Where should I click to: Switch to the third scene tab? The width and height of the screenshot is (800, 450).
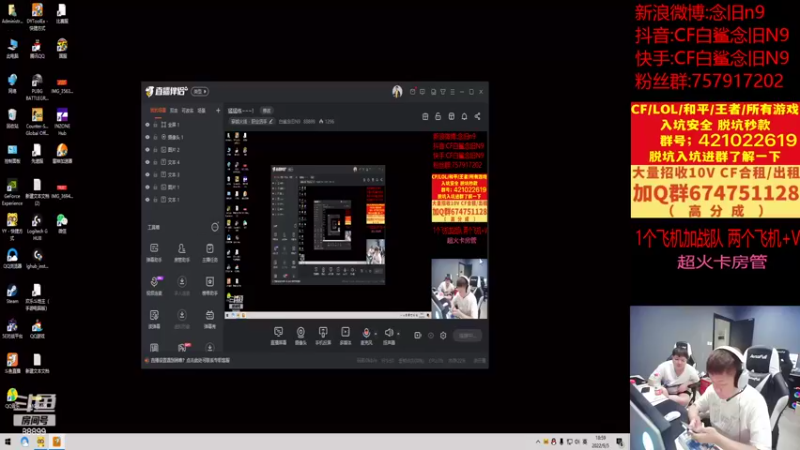pyautogui.click(x=187, y=110)
